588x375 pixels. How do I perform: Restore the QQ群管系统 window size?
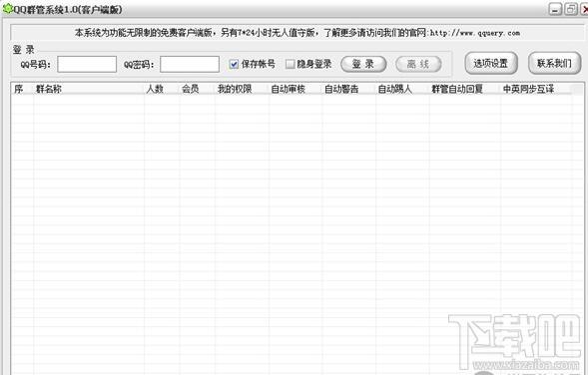[571, 9]
